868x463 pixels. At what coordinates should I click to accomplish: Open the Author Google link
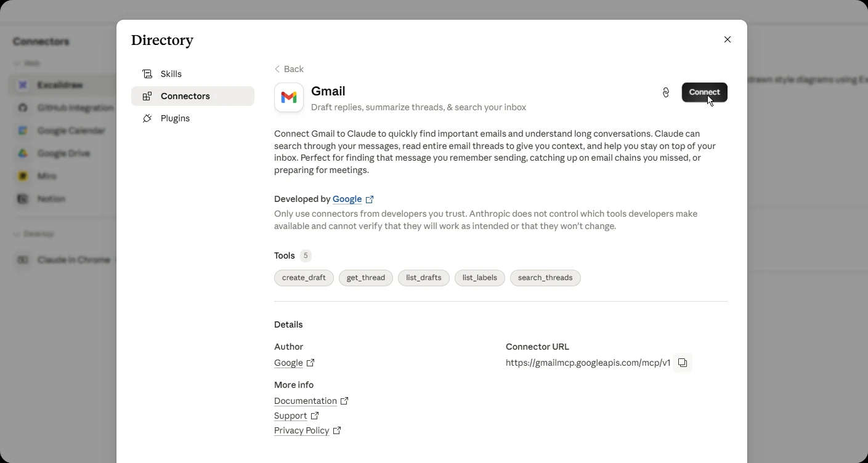(288, 363)
